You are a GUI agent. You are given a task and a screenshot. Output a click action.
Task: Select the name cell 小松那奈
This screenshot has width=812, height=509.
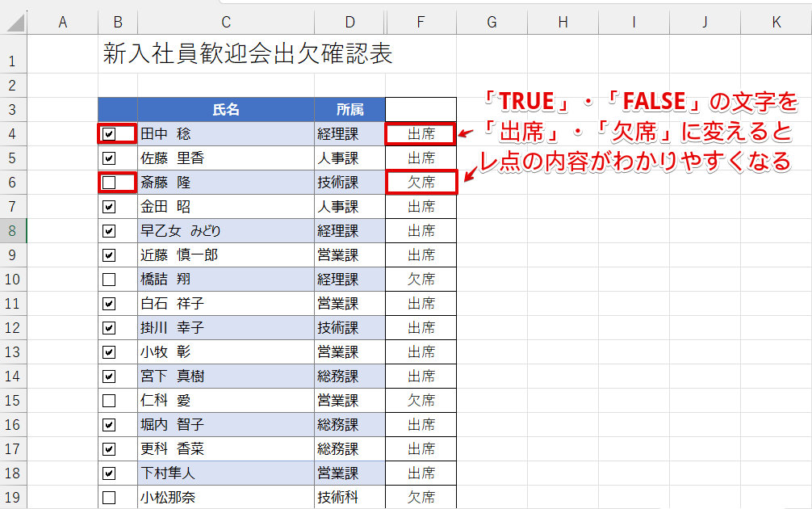coord(226,498)
